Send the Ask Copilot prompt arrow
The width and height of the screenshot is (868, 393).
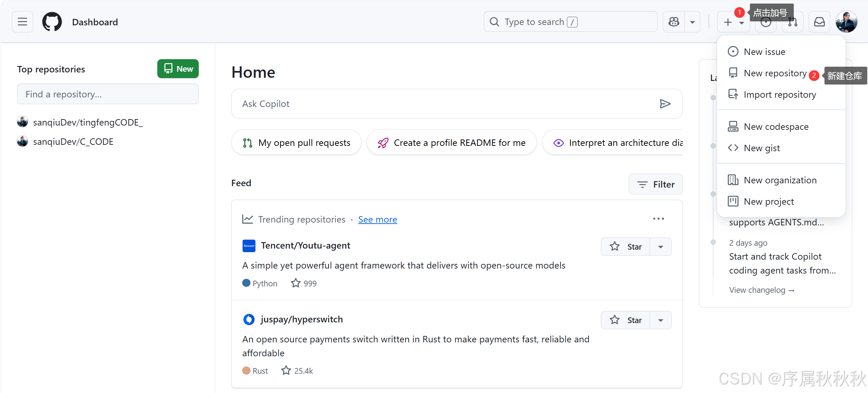coord(665,104)
